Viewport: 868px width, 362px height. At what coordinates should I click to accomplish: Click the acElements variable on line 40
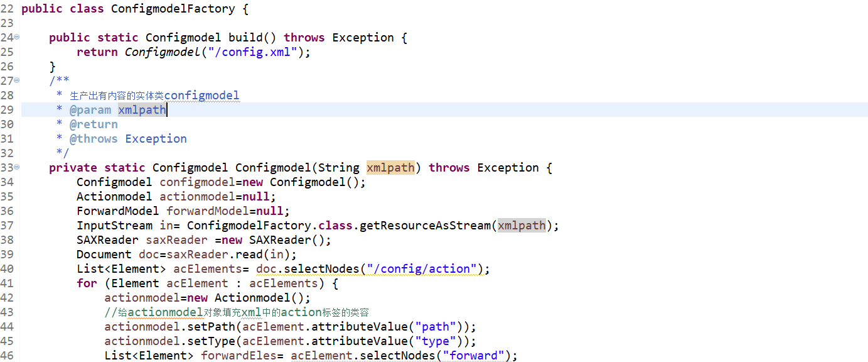pos(208,269)
